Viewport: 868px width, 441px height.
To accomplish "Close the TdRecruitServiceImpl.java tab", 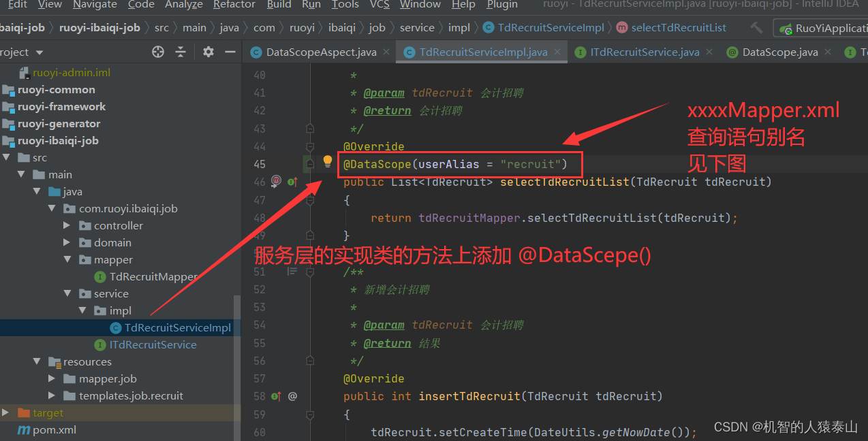I will pyautogui.click(x=557, y=52).
